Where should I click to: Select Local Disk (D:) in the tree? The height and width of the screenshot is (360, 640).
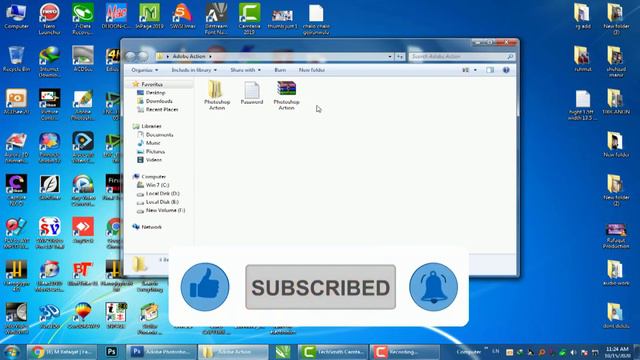click(162, 193)
